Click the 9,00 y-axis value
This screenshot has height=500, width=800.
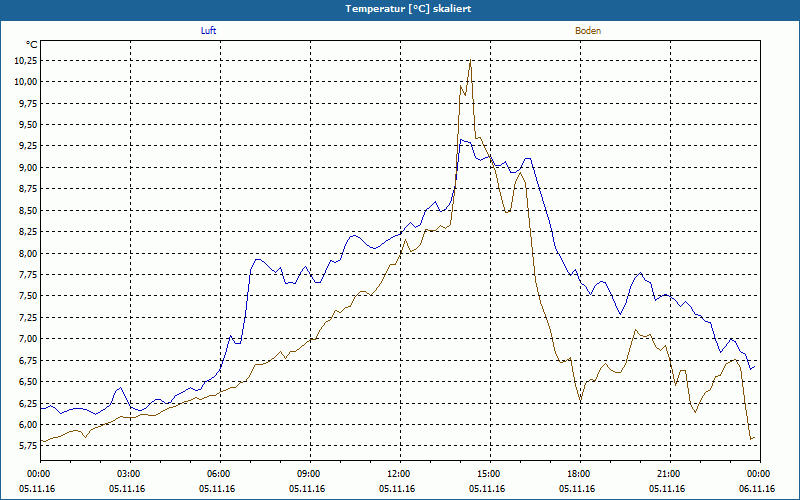tap(29, 168)
